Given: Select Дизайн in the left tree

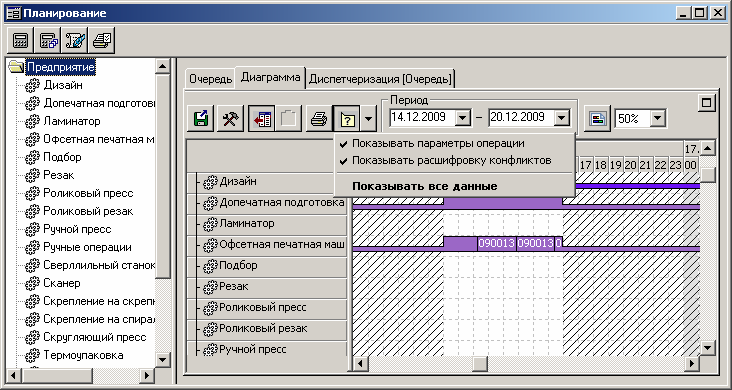Looking at the screenshot, I should click(63, 85).
